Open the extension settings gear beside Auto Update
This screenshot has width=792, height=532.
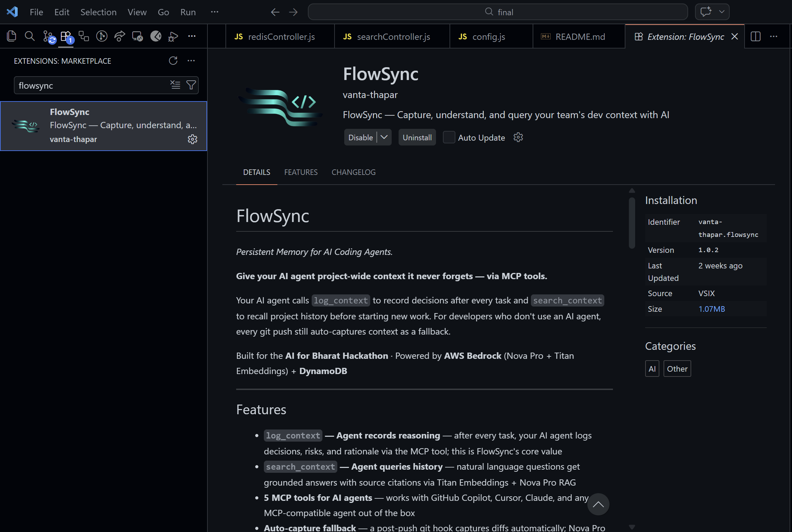click(x=518, y=138)
